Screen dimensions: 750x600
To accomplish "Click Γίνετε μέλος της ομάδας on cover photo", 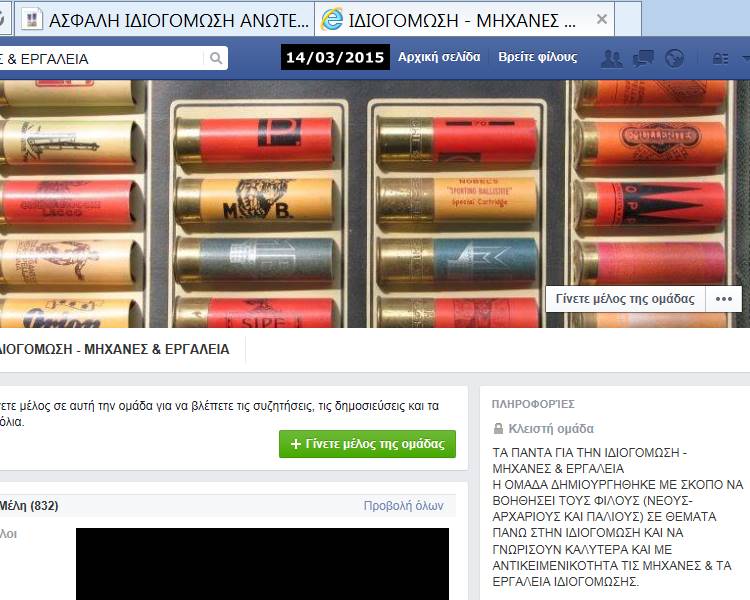I will tap(625, 299).
